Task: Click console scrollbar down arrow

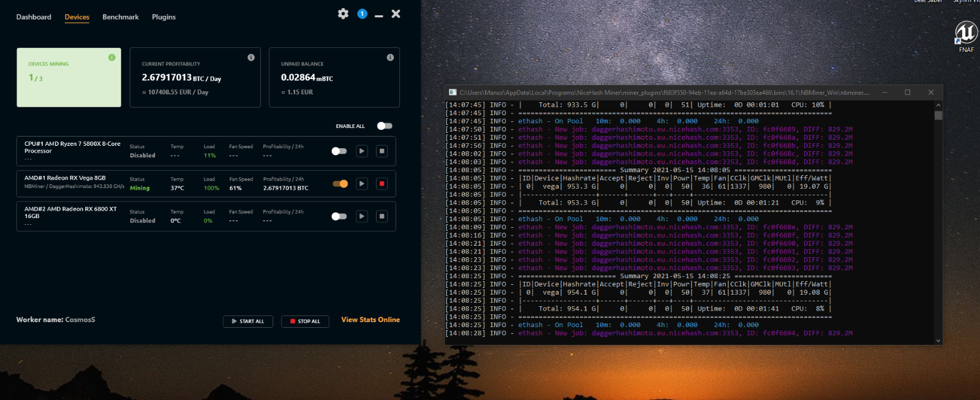Action: click(x=938, y=341)
